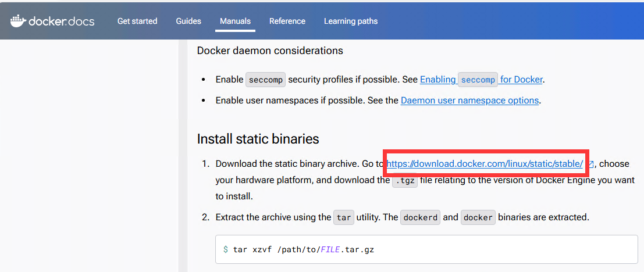Click the Docker whale logo icon
The image size is (644, 272).
pyautogui.click(x=18, y=21)
